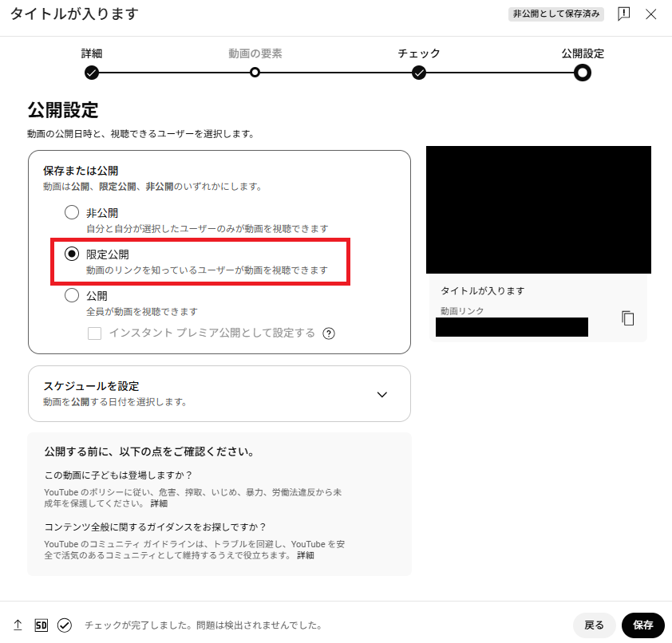The height and width of the screenshot is (643, 672).
Task: Click the 戻る button
Action: pyautogui.click(x=594, y=625)
